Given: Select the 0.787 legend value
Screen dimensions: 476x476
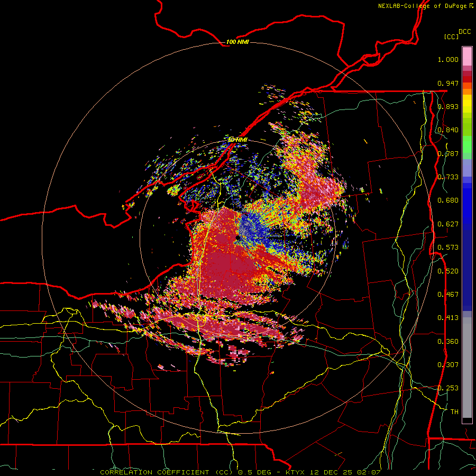Looking at the screenshot, I should (x=448, y=153).
